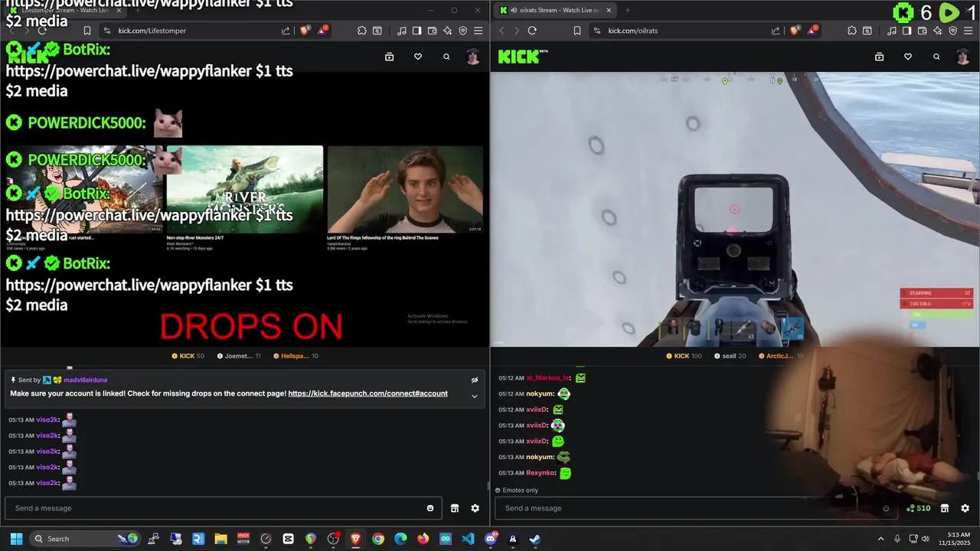Select the ArcticJ... leaderboard entry in oilrats
Image resolution: width=980 pixels, height=551 pixels.
coord(781,356)
